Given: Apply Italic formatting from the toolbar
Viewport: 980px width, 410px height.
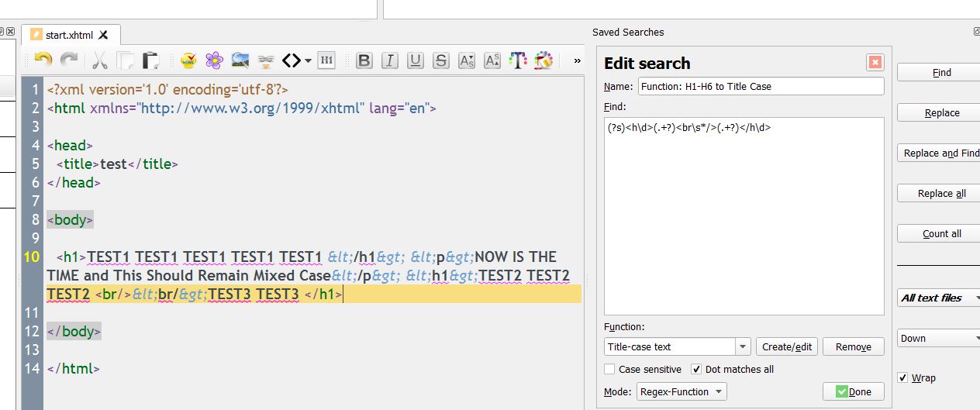Looking at the screenshot, I should click(x=390, y=60).
